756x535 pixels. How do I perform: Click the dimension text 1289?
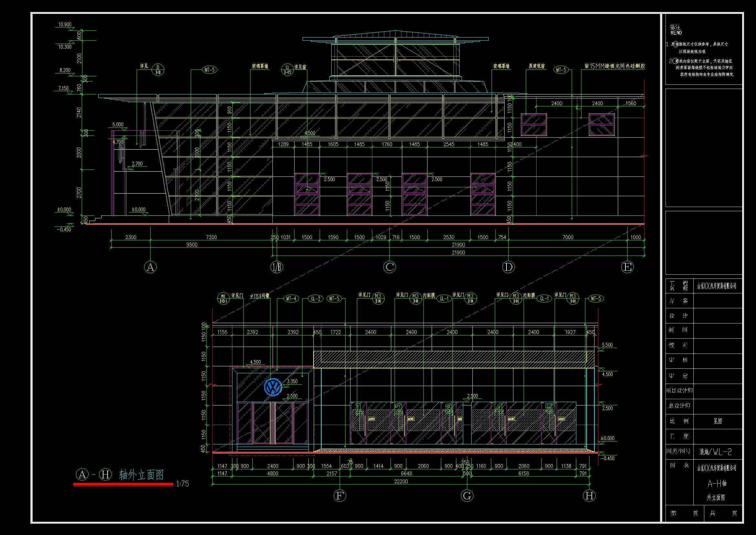283,144
